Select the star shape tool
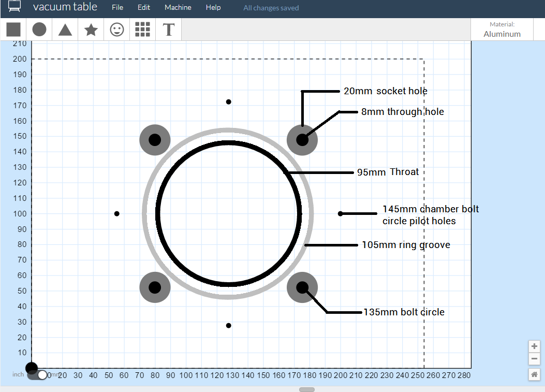The width and height of the screenshot is (545, 392). click(91, 30)
